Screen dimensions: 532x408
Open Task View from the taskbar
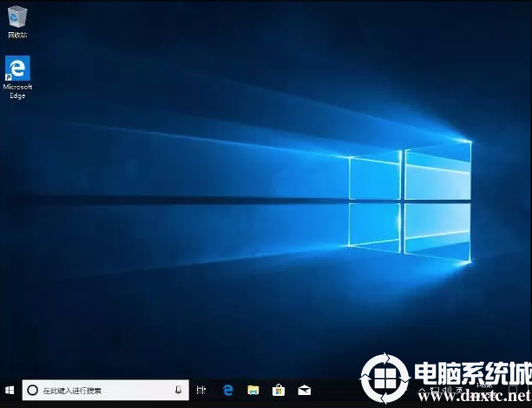[x=201, y=391]
